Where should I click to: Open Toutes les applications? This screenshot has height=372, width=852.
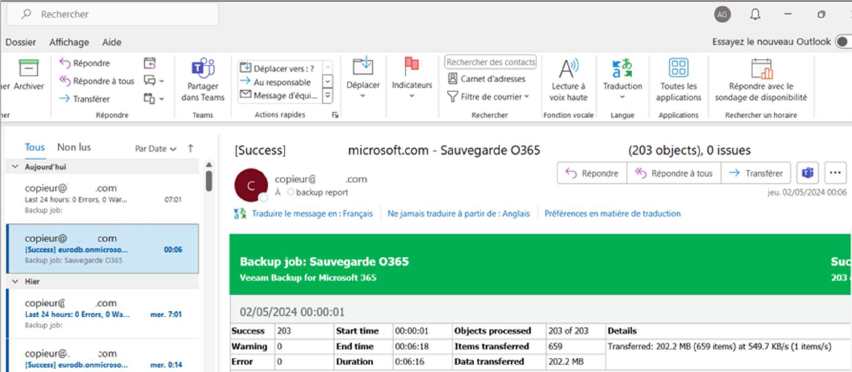679,80
